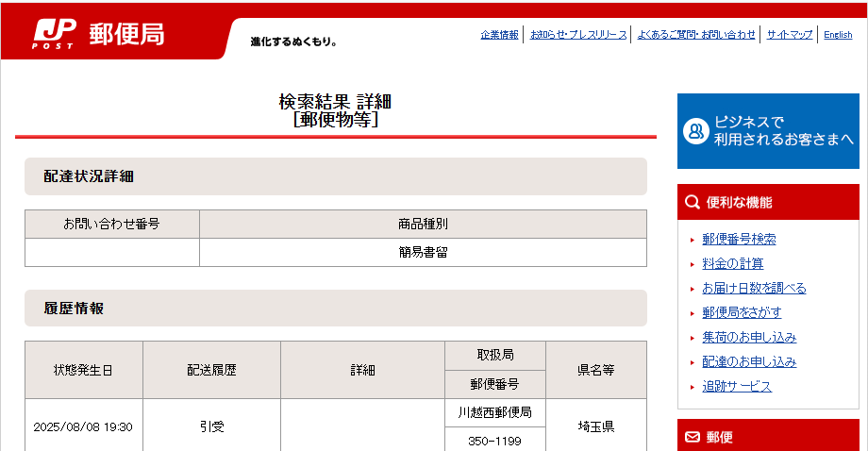Click the 集荷のお申し込み link

pyautogui.click(x=749, y=338)
